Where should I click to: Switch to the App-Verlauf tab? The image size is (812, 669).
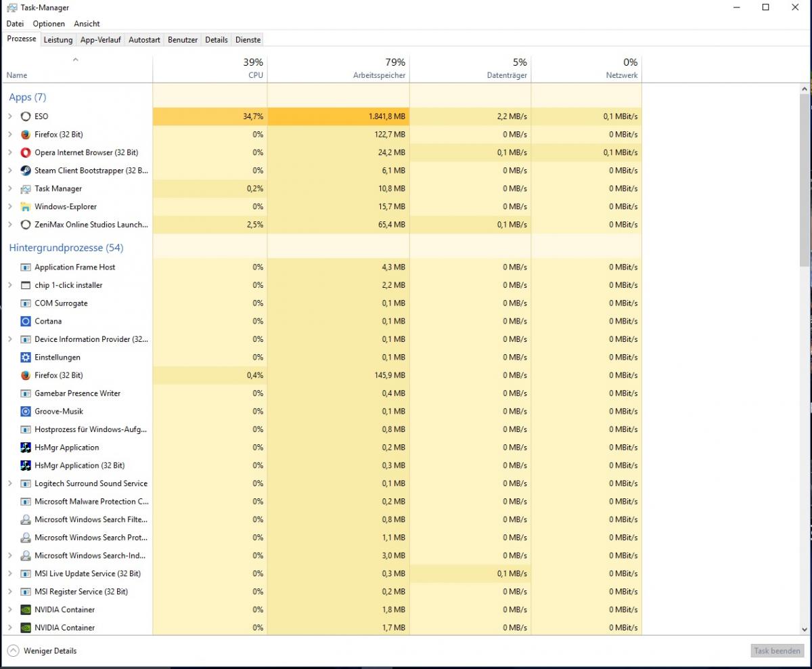(x=101, y=40)
